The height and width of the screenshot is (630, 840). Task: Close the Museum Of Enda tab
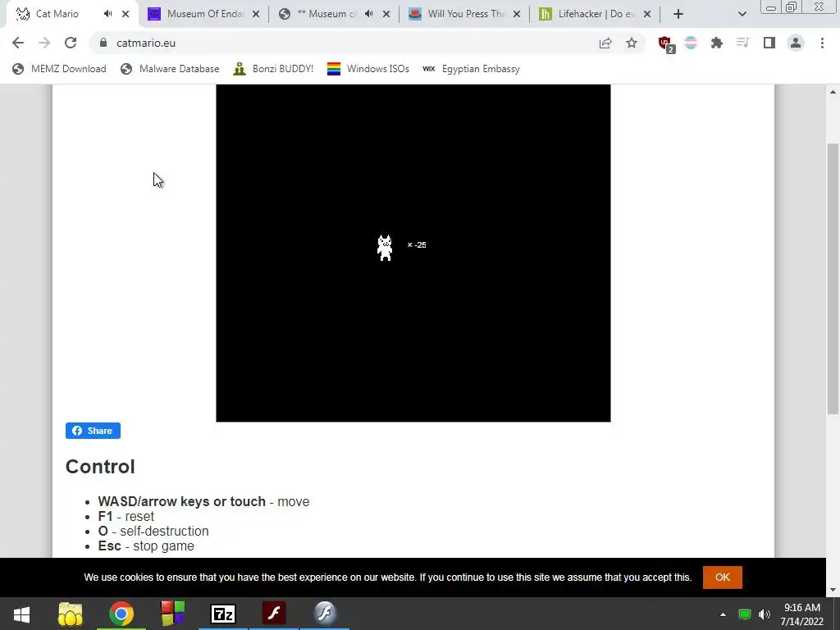pos(256,14)
